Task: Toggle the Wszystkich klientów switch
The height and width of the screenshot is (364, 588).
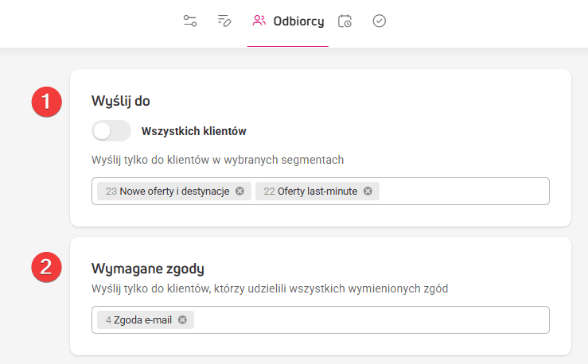Action: [111, 131]
